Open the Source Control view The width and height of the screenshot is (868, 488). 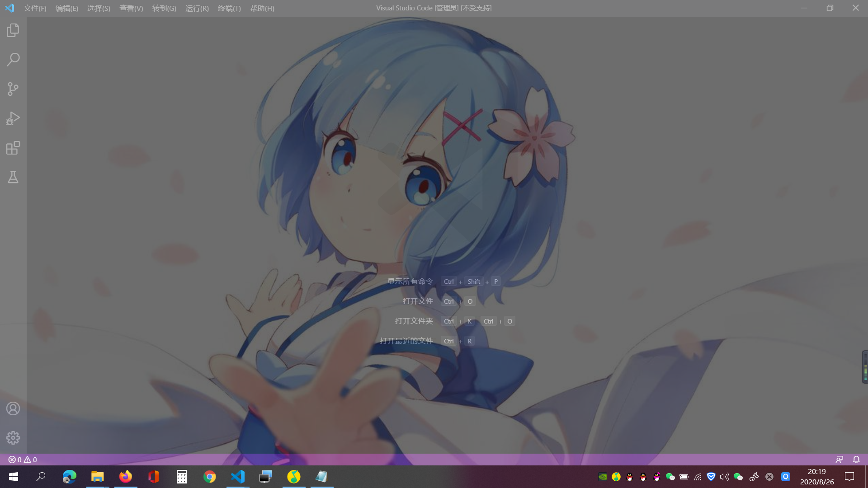13,89
